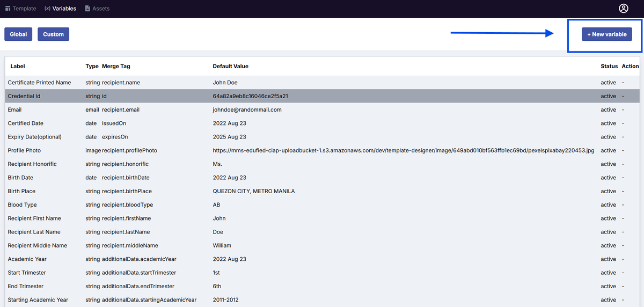Click merge tag recipient.middleName

click(130, 245)
